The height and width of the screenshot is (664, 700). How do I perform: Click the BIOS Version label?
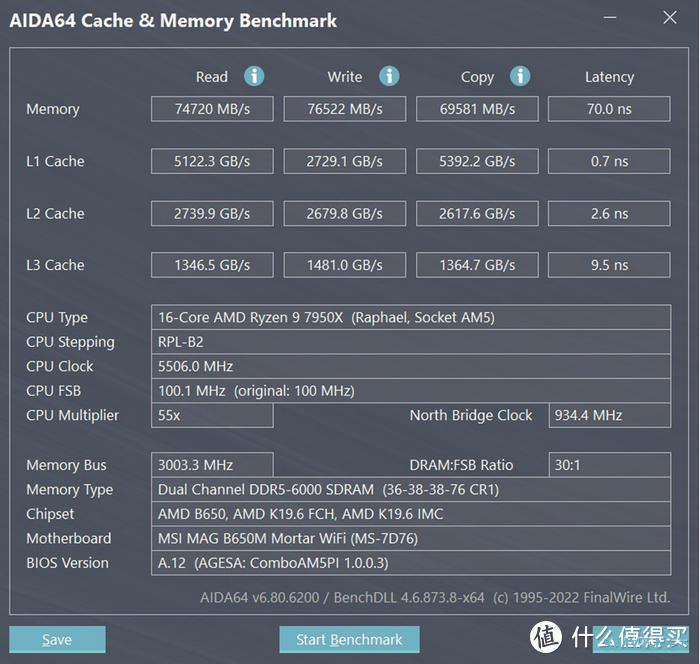pyautogui.click(x=67, y=563)
